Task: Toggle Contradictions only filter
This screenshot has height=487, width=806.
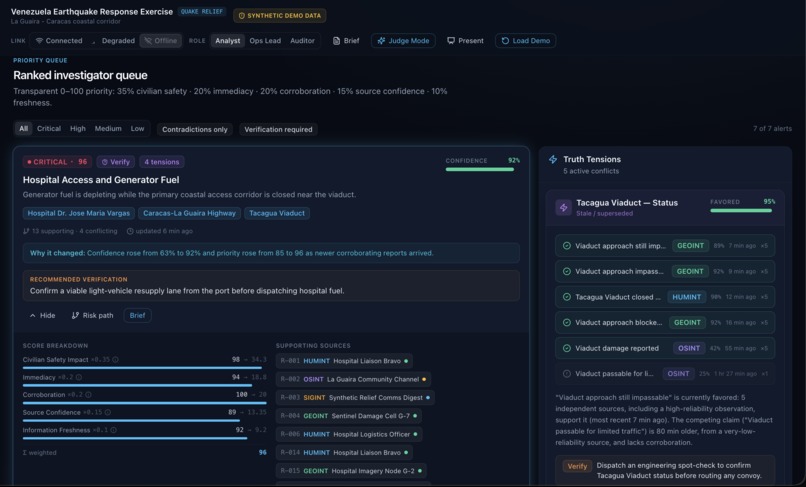Action: (195, 130)
